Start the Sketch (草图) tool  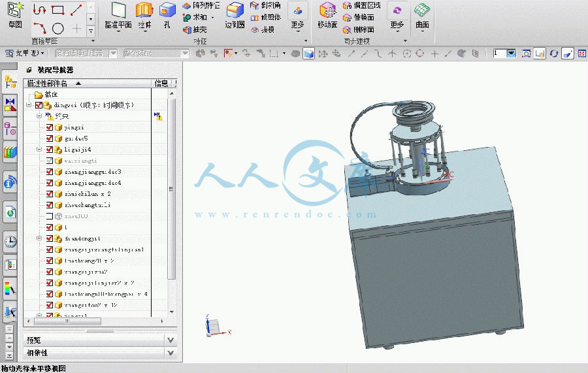click(15, 15)
